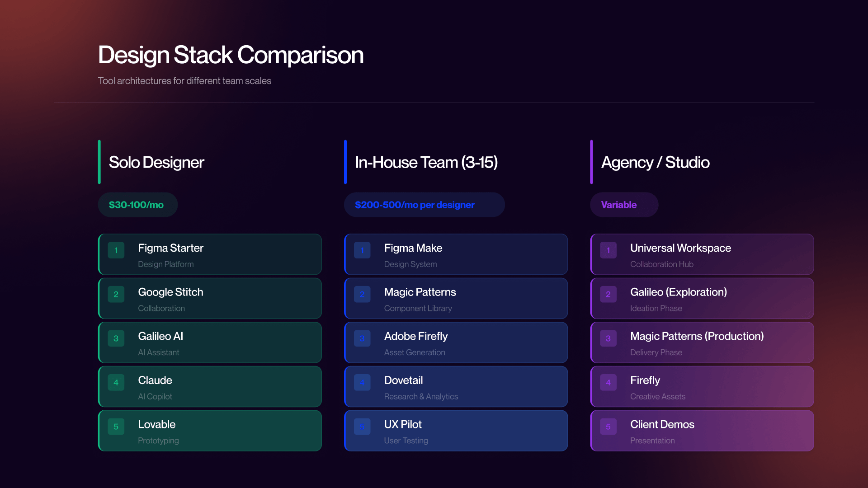The width and height of the screenshot is (868, 488).
Task: Click the $30-100/mo price badge
Action: [137, 205]
